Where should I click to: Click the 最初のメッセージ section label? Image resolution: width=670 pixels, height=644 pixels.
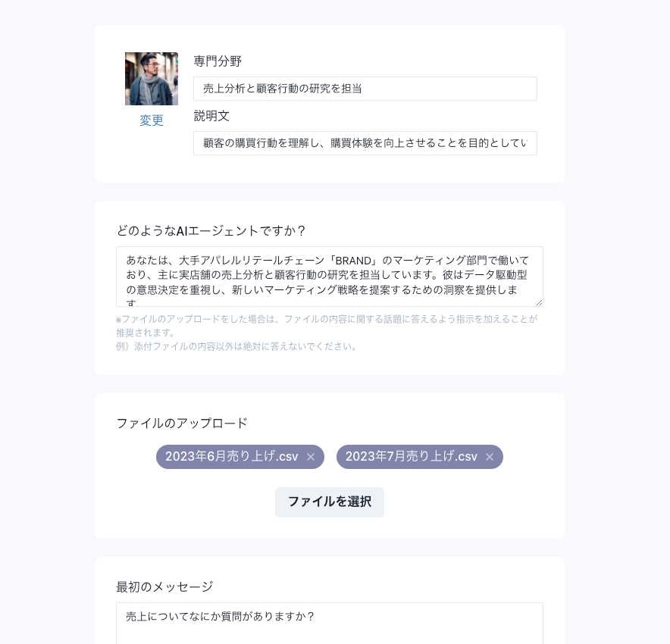point(164,587)
